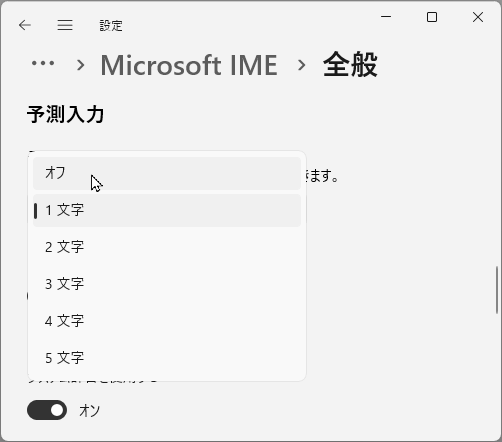Click the chevron before Microsoft IME
Screen dimensions: 502x442
pyautogui.click(x=80, y=65)
